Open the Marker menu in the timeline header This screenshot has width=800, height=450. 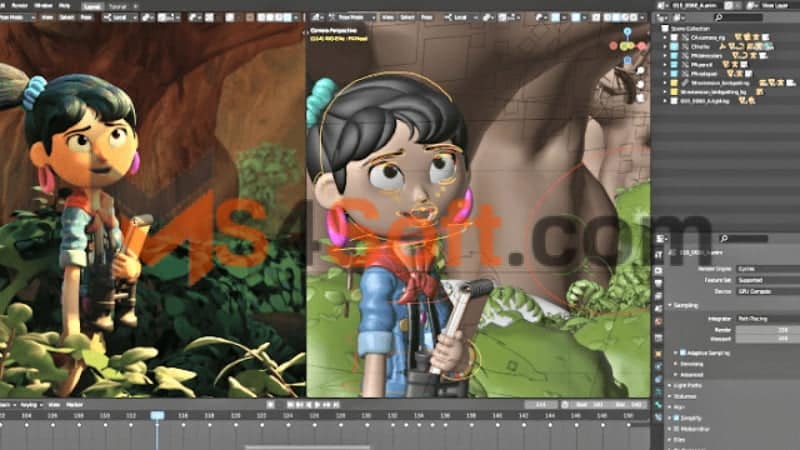74,405
